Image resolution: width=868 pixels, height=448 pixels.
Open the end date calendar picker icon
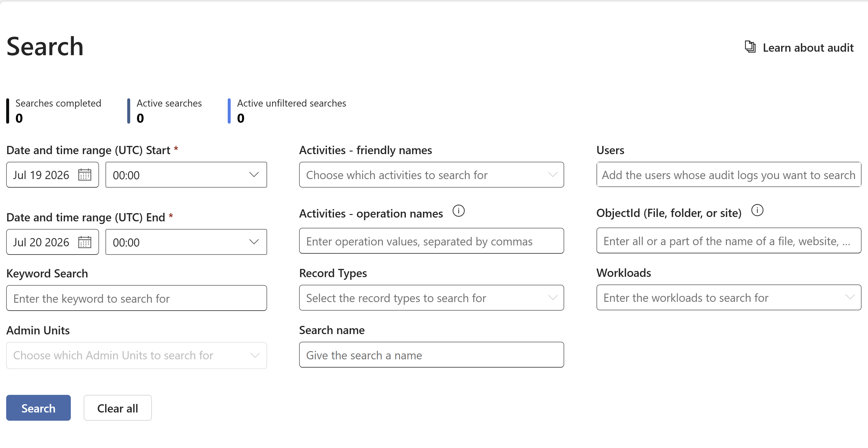pos(85,242)
